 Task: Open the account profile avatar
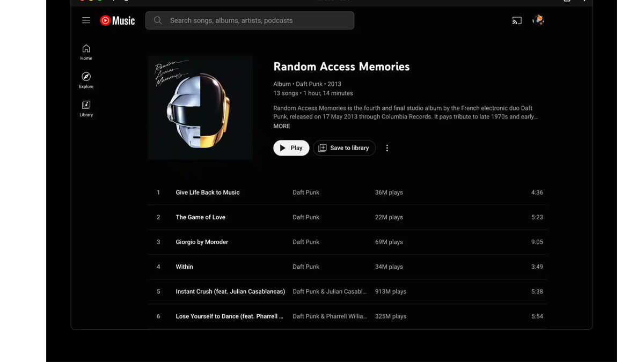coord(538,20)
